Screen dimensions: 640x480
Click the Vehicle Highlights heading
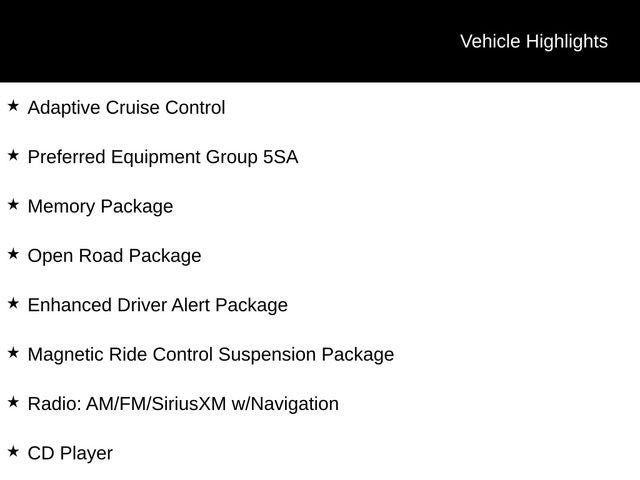(533, 41)
